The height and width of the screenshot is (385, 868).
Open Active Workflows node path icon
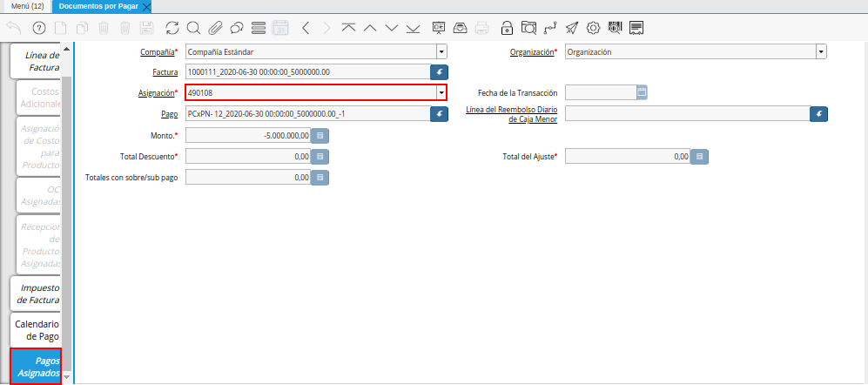coord(550,28)
